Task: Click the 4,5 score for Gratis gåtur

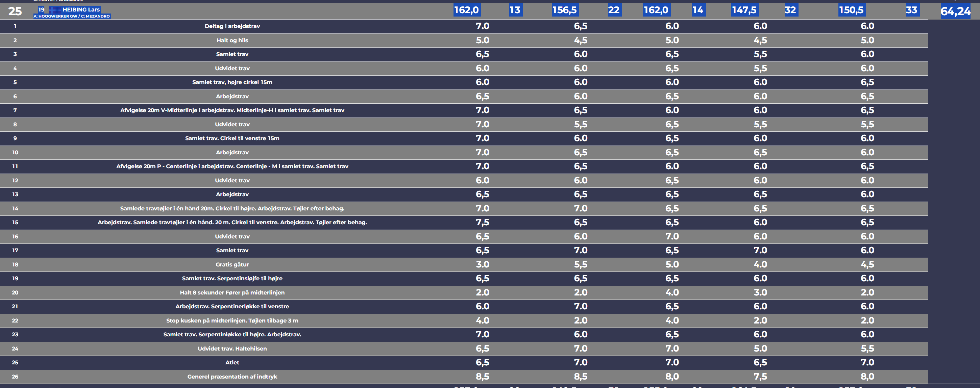Action: tap(867, 264)
